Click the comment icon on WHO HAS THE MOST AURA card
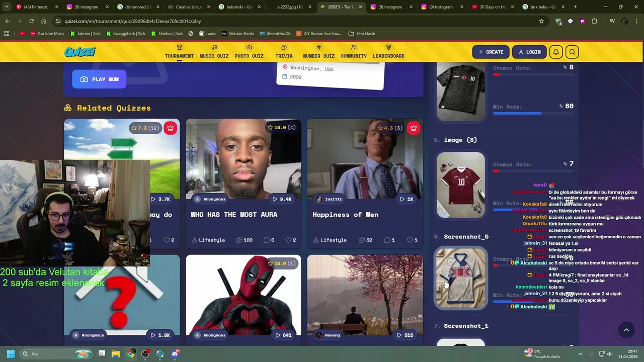This screenshot has width=644, height=362. coord(267,240)
